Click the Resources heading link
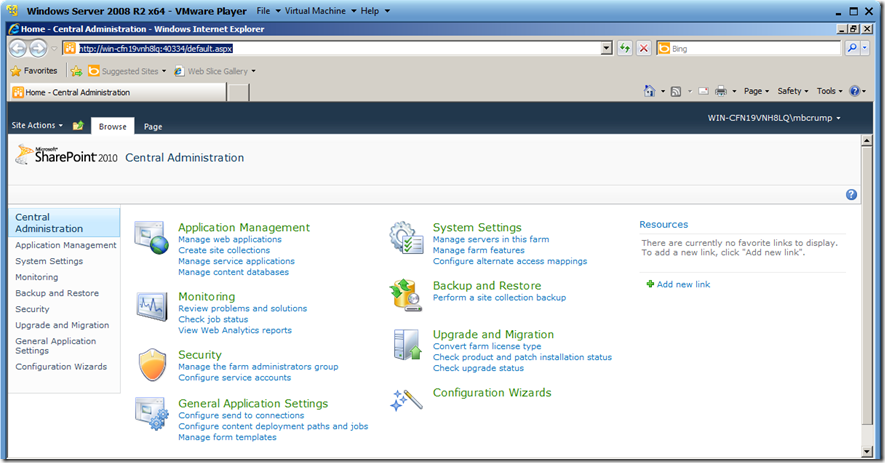 click(x=664, y=225)
